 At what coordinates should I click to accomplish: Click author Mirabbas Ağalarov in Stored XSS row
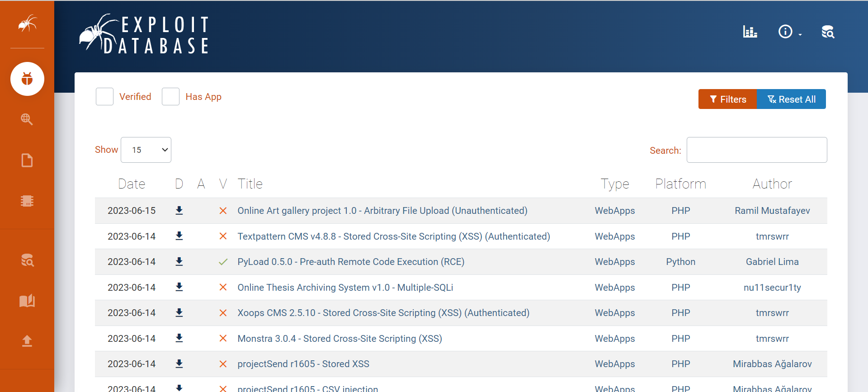tap(772, 364)
